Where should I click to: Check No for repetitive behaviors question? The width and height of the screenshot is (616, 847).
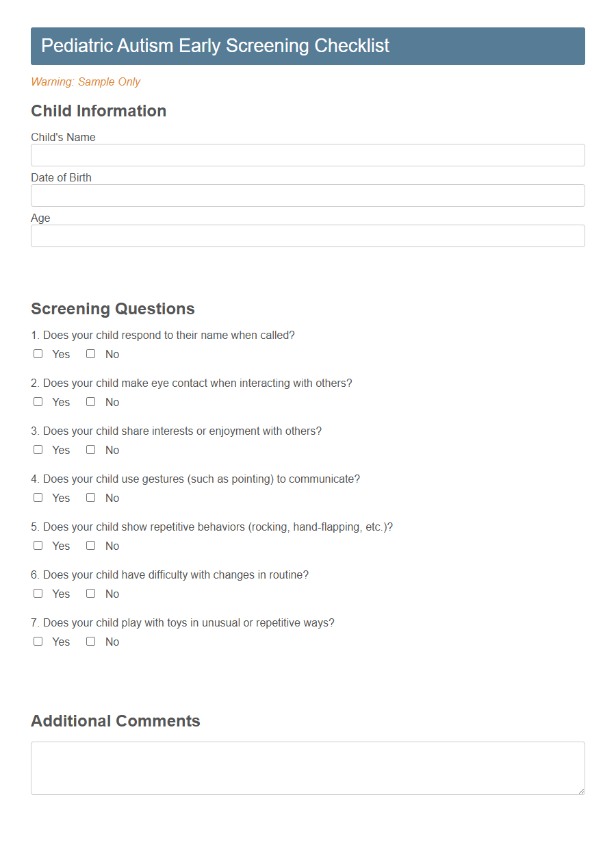click(90, 545)
